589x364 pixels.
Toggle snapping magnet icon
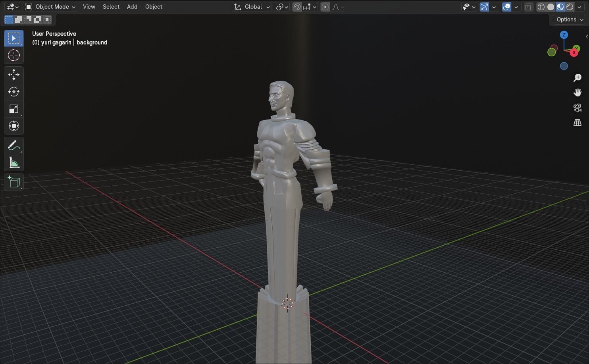pos(297,7)
